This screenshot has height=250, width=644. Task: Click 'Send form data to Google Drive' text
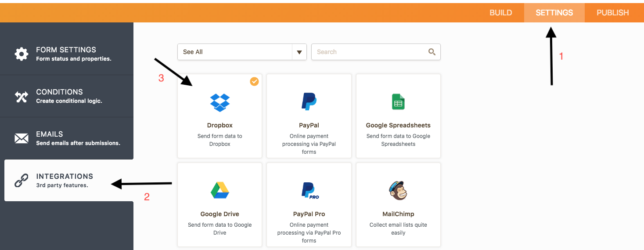coord(220,229)
